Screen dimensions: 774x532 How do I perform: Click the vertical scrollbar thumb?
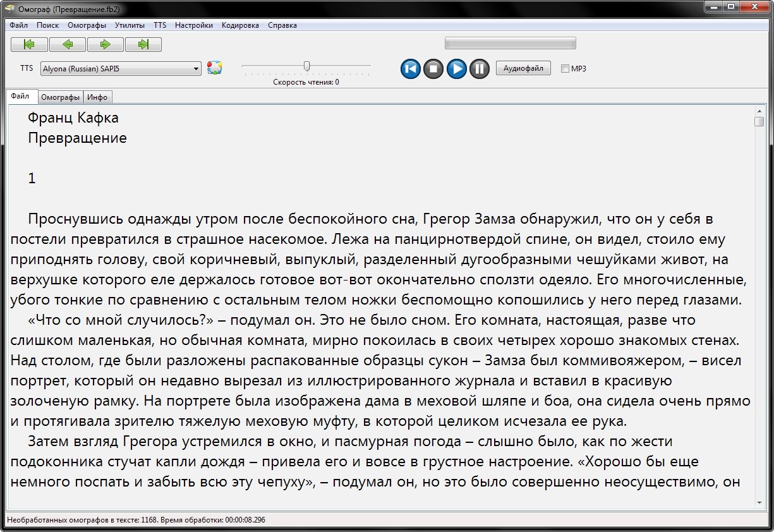pyautogui.click(x=759, y=122)
